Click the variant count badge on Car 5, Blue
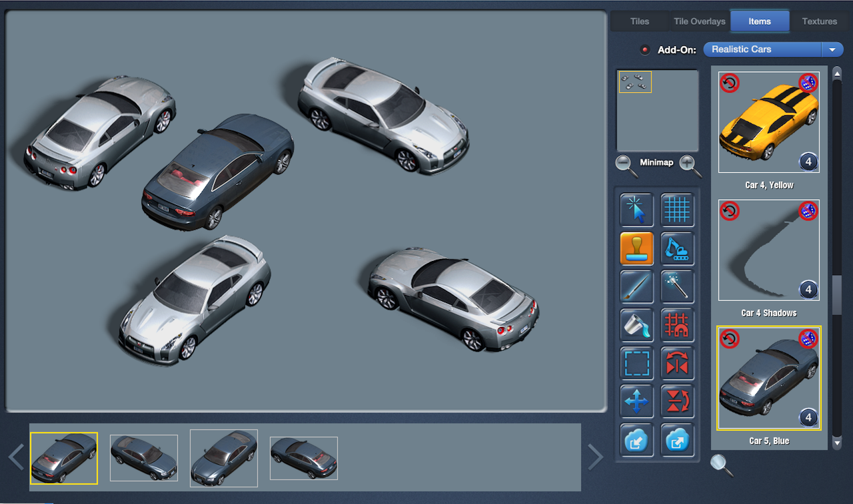This screenshot has height=504, width=853. [808, 417]
